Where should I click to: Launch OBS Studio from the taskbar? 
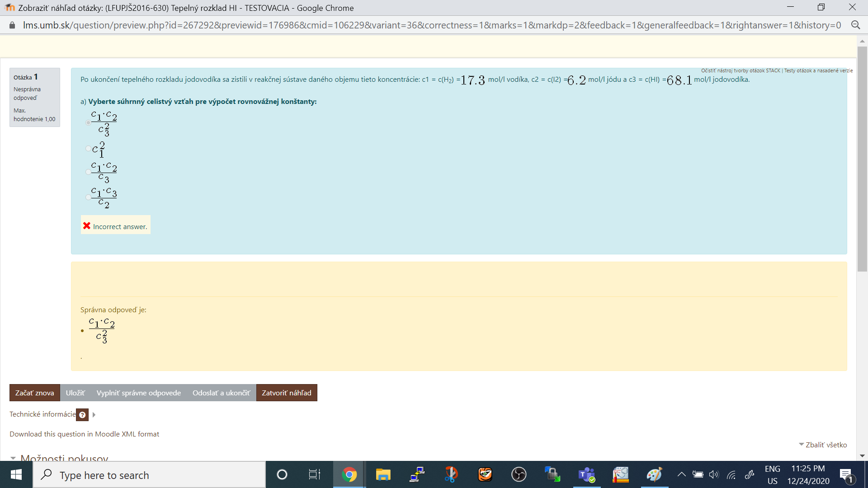point(519,474)
